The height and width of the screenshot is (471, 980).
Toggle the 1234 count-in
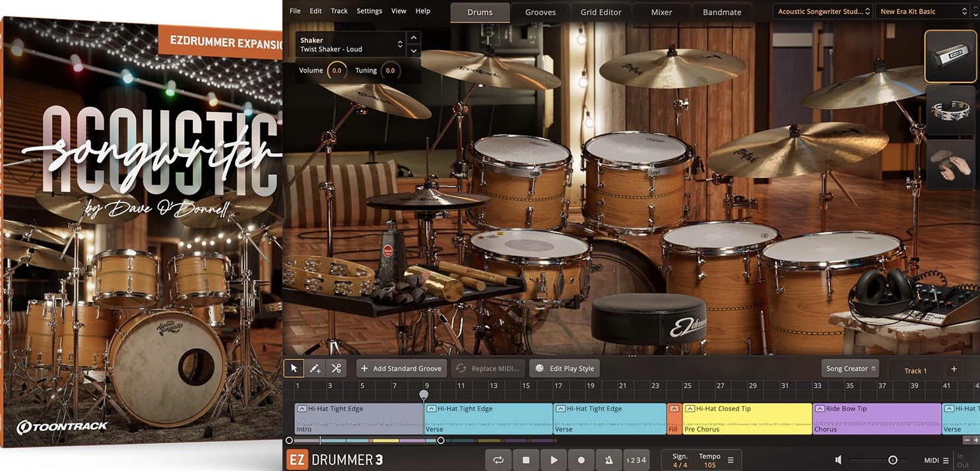pos(636,460)
